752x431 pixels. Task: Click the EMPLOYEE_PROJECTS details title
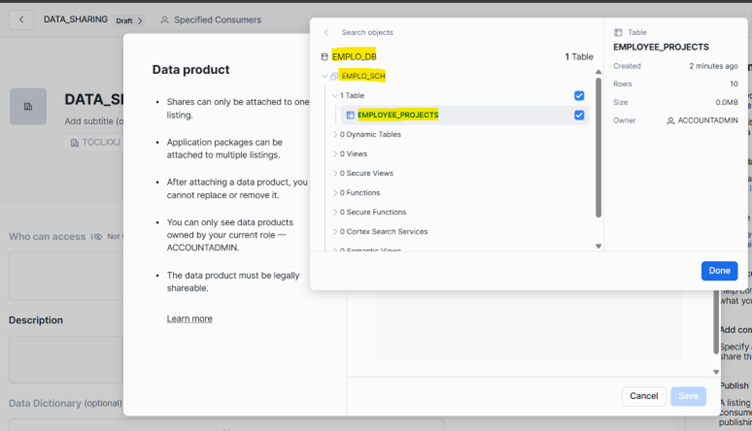661,47
